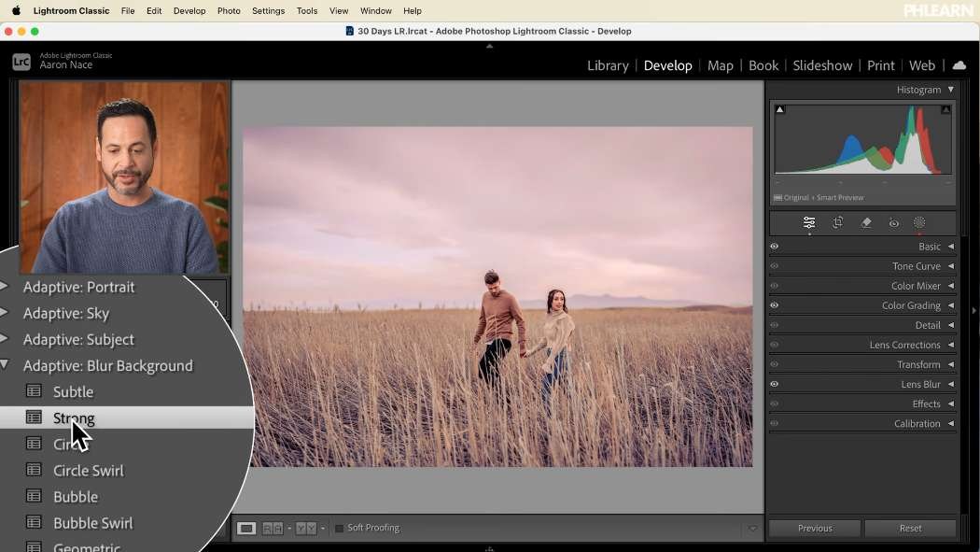Click the cloud sync status icon
The height and width of the screenshot is (552, 980).
tap(959, 65)
